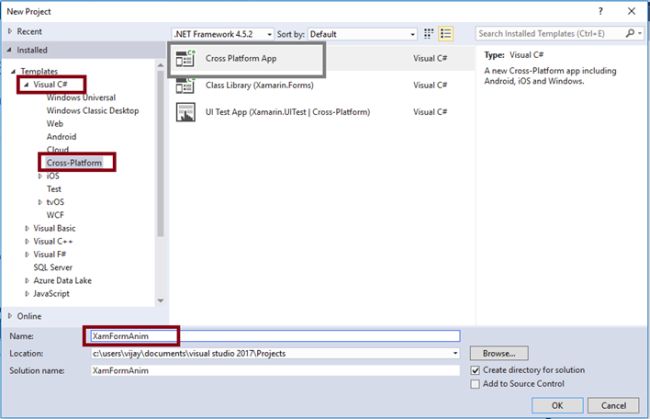Select the Cloud template category
Image resolution: width=650 pixels, height=419 pixels.
58,149
